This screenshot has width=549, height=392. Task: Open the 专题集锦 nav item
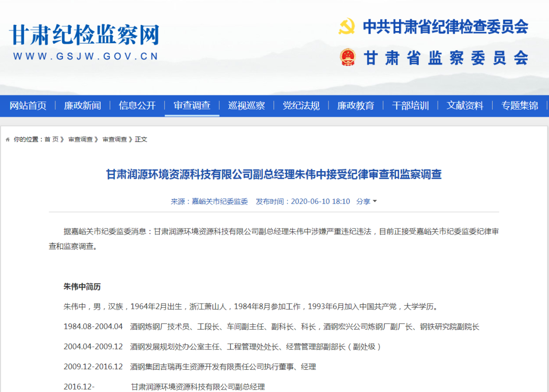520,106
